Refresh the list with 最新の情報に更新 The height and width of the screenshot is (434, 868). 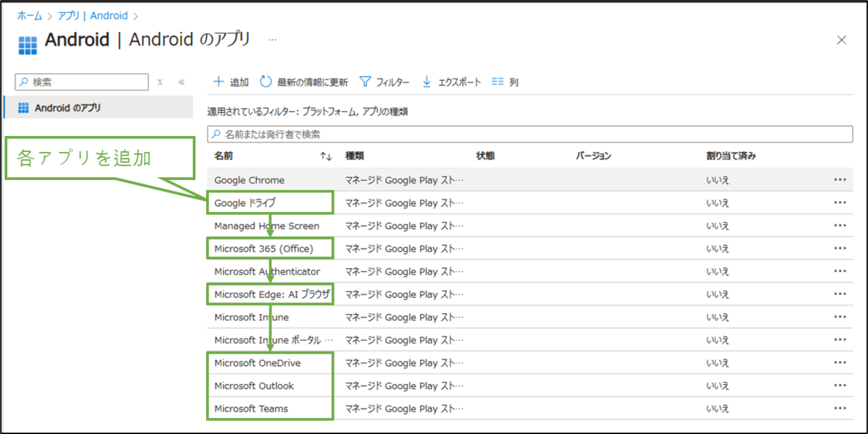tap(304, 82)
